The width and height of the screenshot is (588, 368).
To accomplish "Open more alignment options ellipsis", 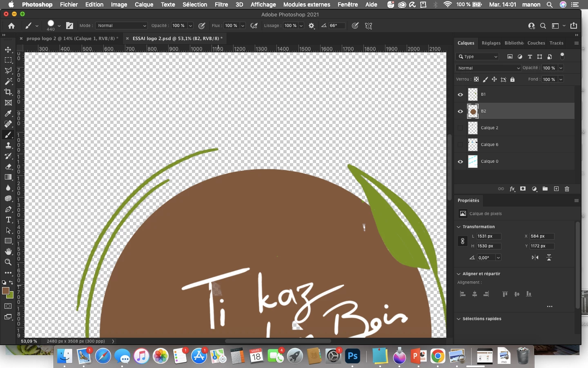I will click(x=550, y=306).
